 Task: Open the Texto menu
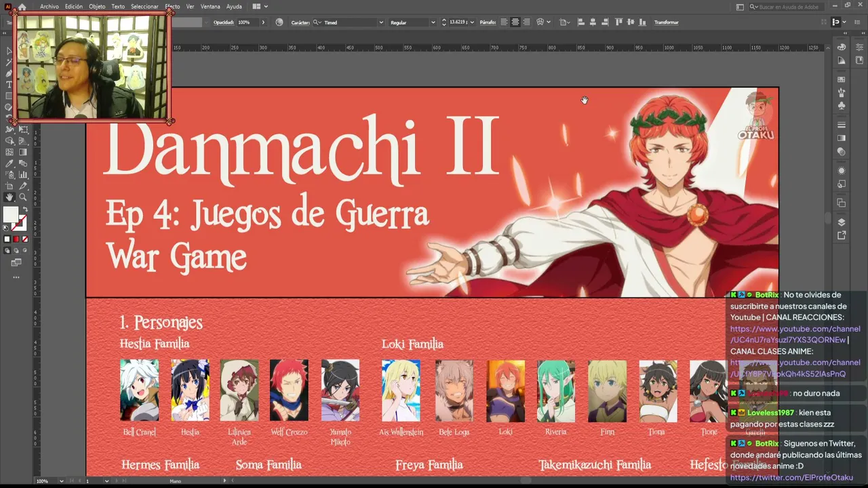click(x=118, y=7)
